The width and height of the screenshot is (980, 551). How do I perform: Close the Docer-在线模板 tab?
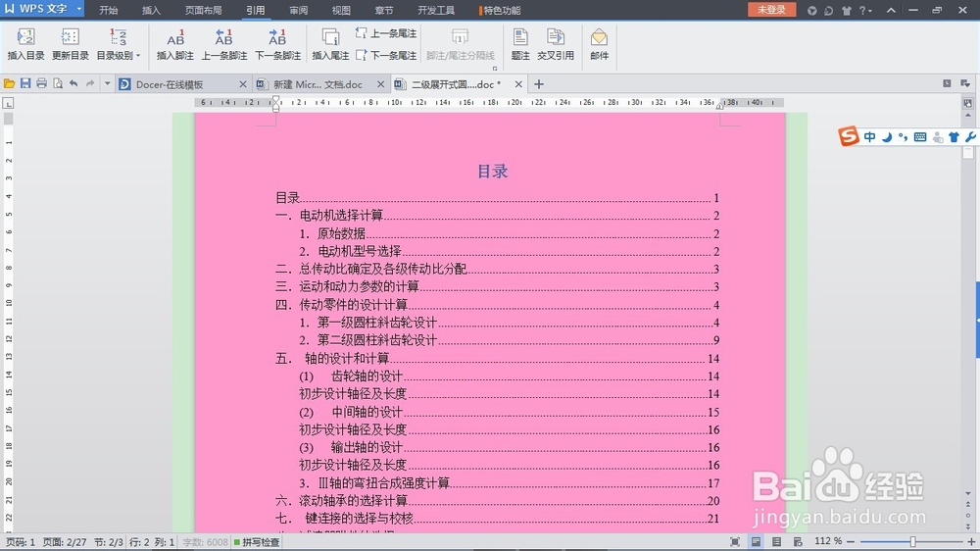(243, 83)
